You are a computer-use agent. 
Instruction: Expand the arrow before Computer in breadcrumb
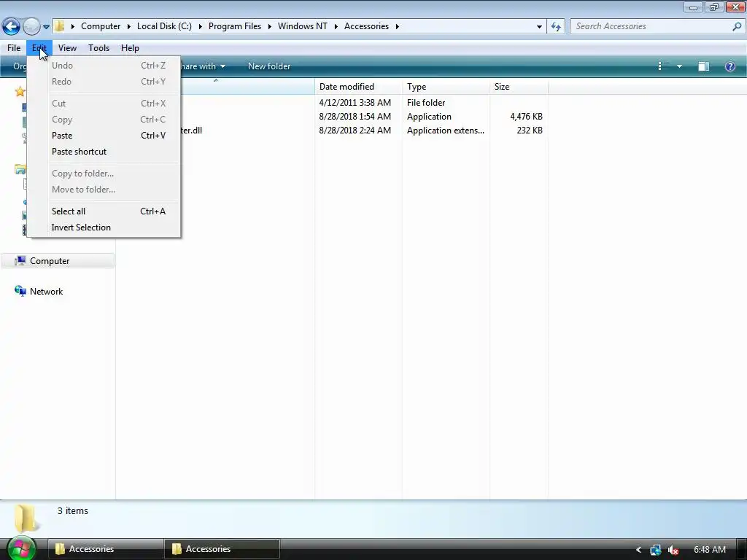(x=72, y=26)
